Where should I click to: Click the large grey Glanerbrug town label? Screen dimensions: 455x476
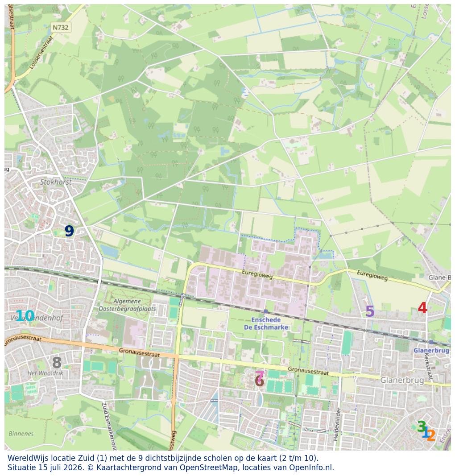(402, 380)
